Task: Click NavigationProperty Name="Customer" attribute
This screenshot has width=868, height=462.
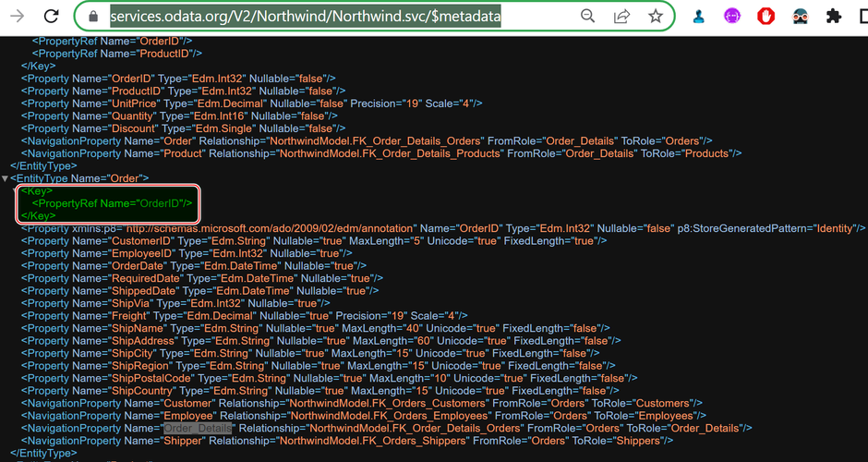Action: pos(169,403)
